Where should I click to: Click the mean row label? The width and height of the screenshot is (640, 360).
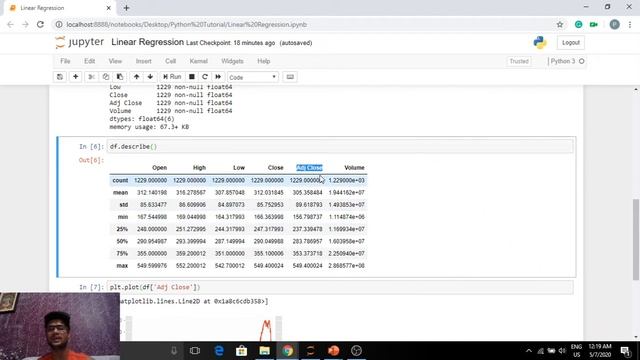coord(120,192)
